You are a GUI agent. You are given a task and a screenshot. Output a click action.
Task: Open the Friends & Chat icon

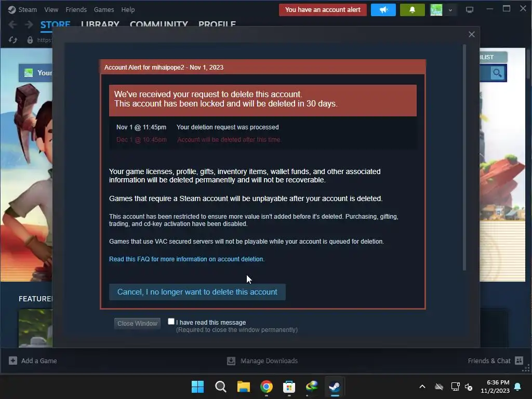click(519, 361)
